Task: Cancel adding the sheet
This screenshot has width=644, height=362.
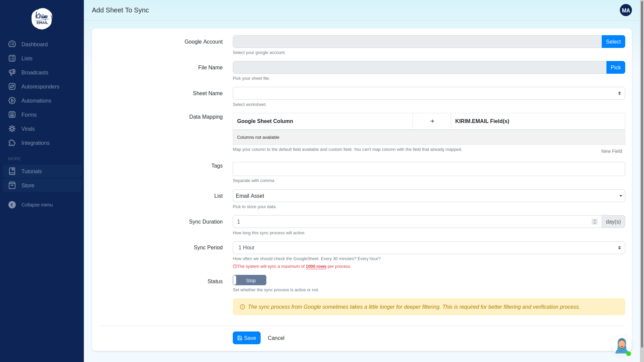Action: (x=276, y=338)
